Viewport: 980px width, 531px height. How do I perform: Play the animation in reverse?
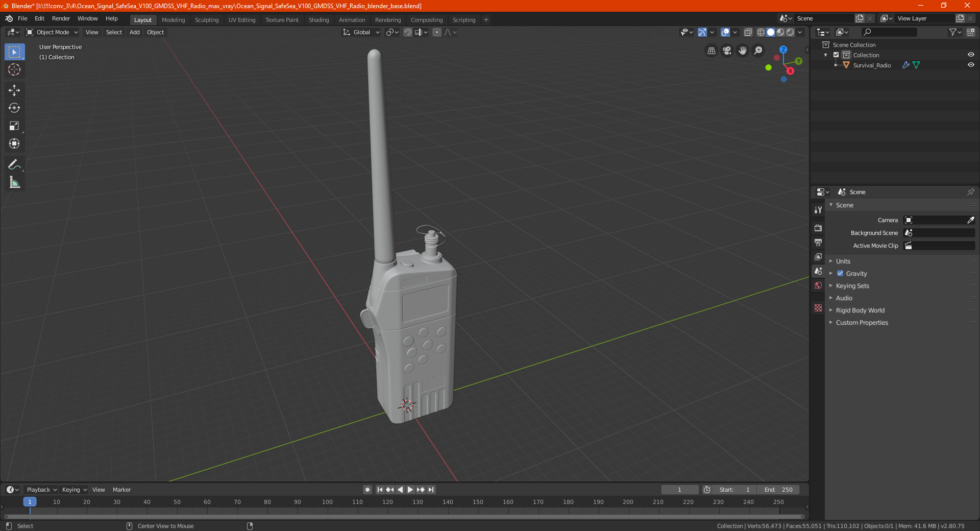pos(400,490)
